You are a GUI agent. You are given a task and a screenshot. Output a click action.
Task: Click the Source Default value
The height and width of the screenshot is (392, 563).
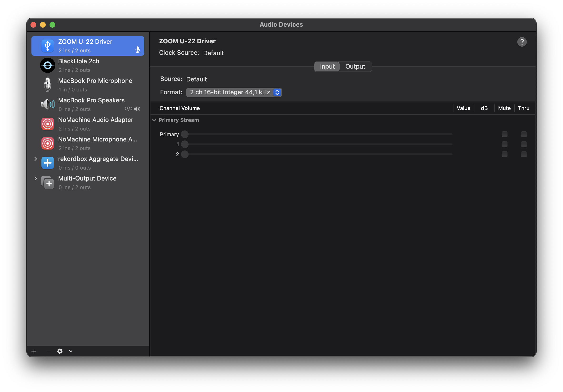(196, 79)
